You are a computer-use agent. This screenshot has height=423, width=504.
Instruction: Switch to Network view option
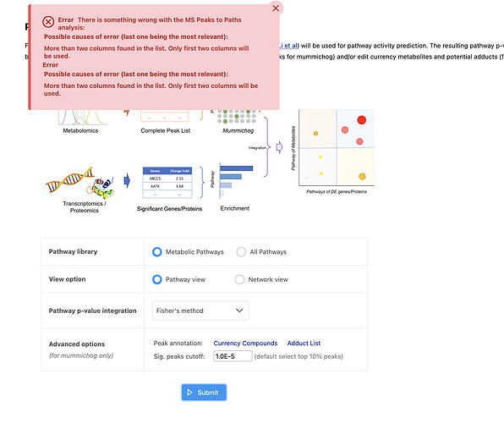[x=239, y=279]
